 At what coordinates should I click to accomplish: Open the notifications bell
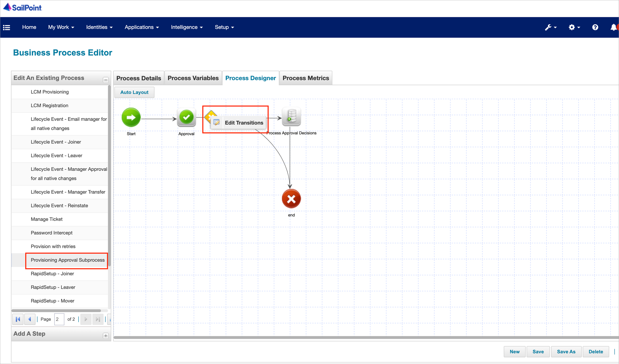(614, 27)
